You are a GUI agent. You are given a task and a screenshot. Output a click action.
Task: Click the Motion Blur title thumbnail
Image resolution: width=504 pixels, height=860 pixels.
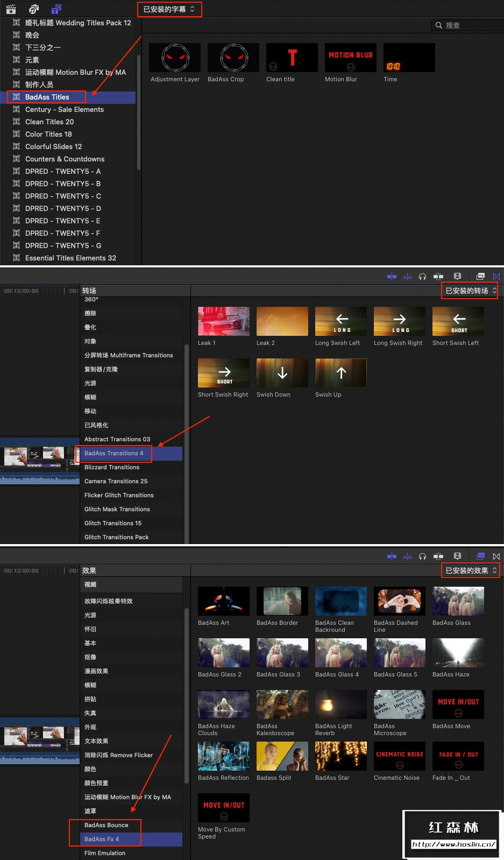point(351,58)
